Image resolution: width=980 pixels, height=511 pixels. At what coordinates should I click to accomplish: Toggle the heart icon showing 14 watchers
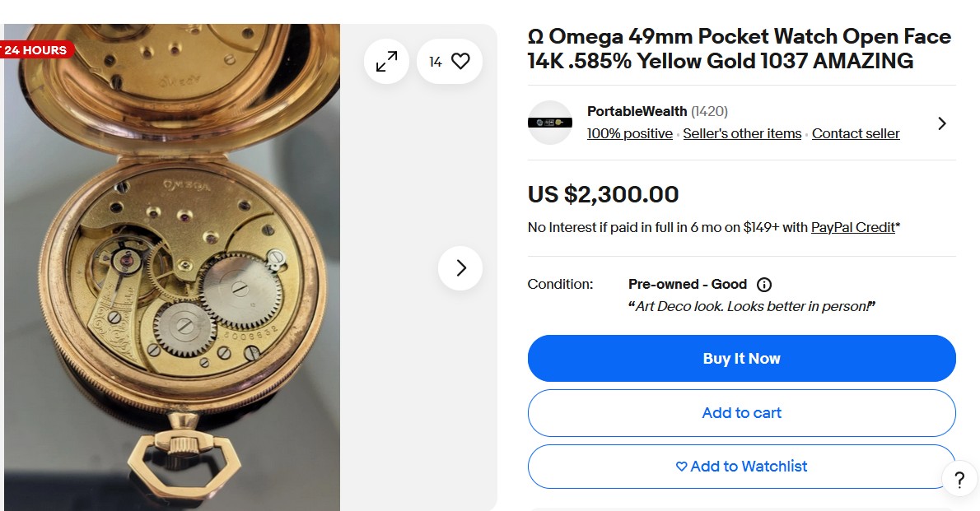click(x=450, y=62)
